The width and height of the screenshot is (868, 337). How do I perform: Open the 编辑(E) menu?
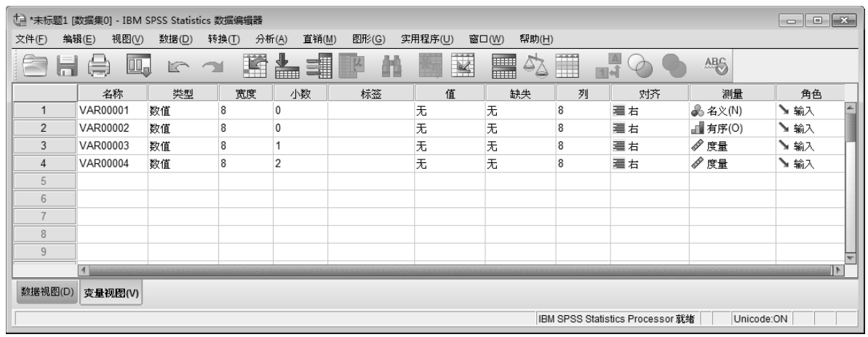[x=79, y=39]
